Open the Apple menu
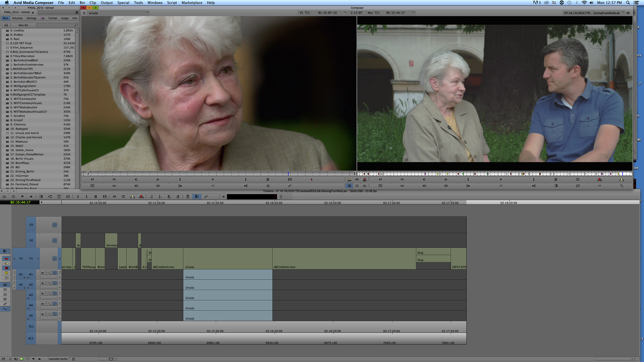Screen dimensions: 644x362 pyautogui.click(x=7, y=3)
